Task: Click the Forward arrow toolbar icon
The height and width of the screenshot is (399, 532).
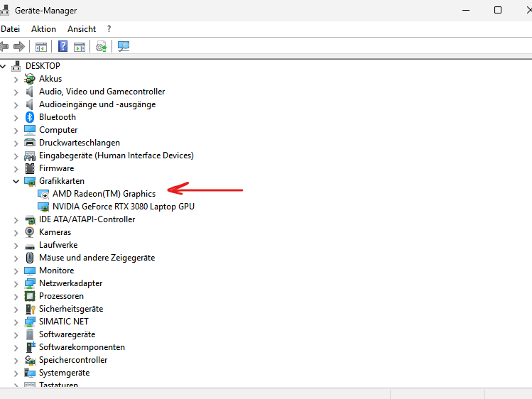Action: tap(19, 46)
